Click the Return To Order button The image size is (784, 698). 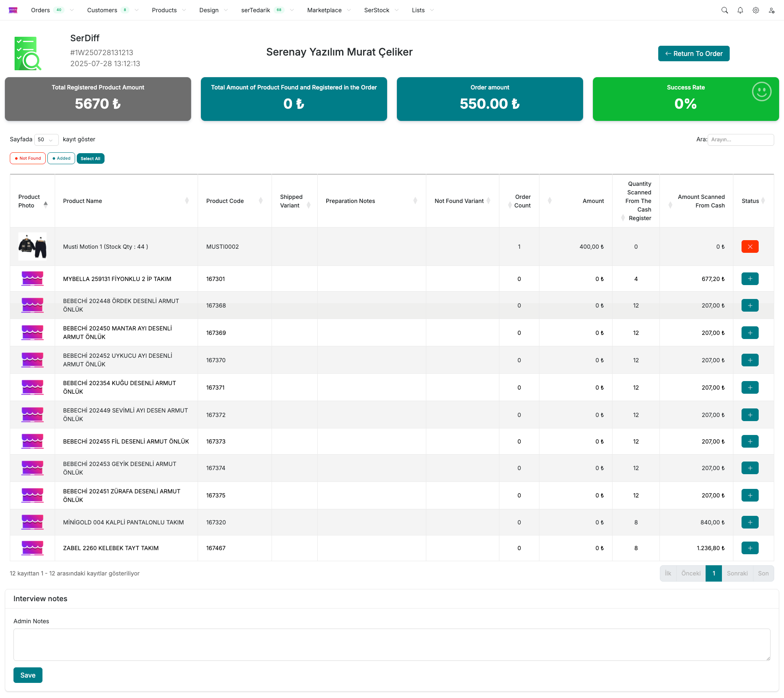(x=693, y=54)
